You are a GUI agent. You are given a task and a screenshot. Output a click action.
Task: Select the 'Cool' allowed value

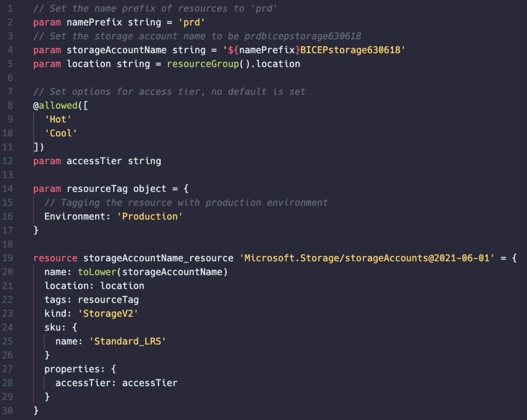tap(61, 133)
